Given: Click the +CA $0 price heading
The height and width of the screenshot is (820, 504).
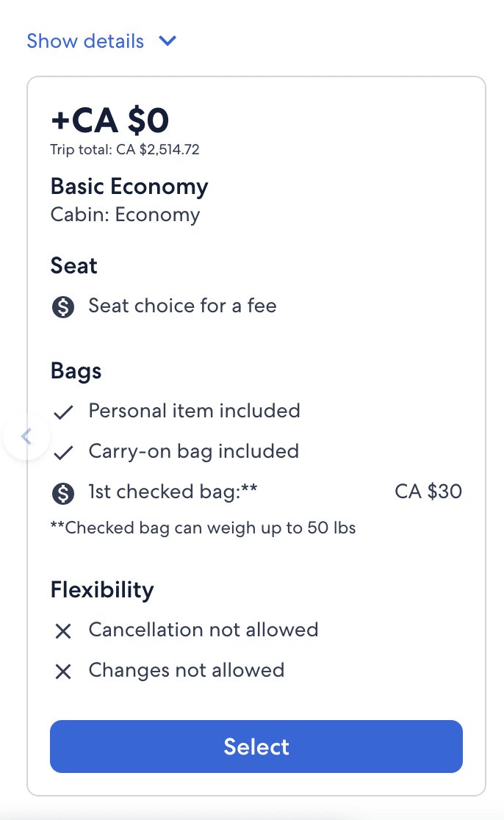Looking at the screenshot, I should [x=109, y=121].
